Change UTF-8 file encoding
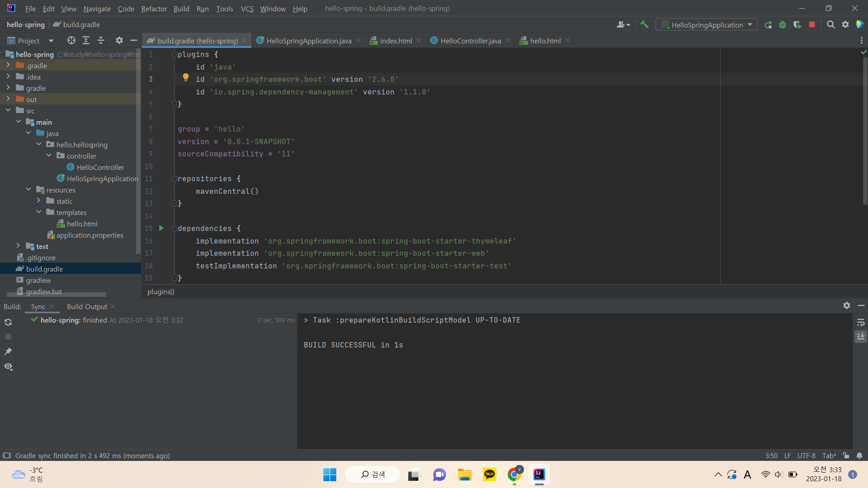This screenshot has width=868, height=488. 807,455
